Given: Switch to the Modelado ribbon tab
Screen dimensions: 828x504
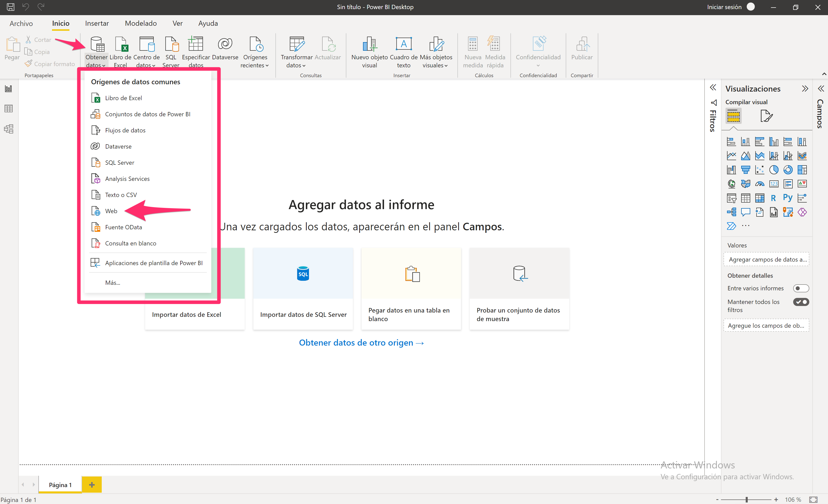Looking at the screenshot, I should tap(141, 23).
